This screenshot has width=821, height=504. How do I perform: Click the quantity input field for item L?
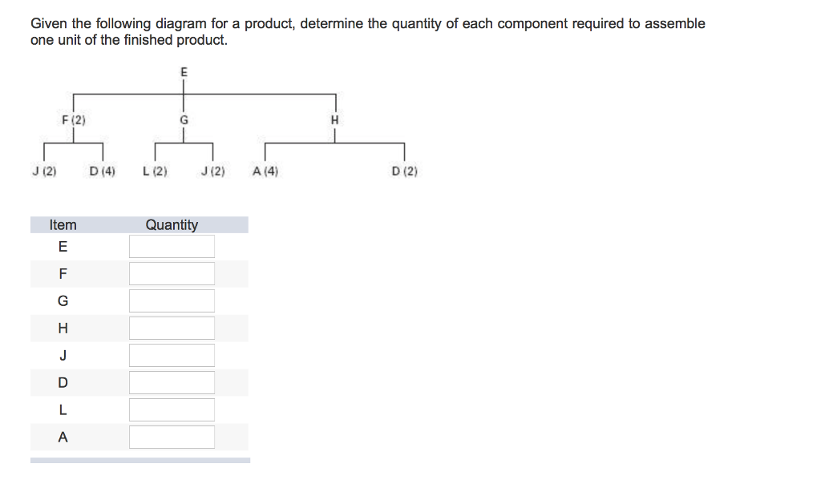171,409
